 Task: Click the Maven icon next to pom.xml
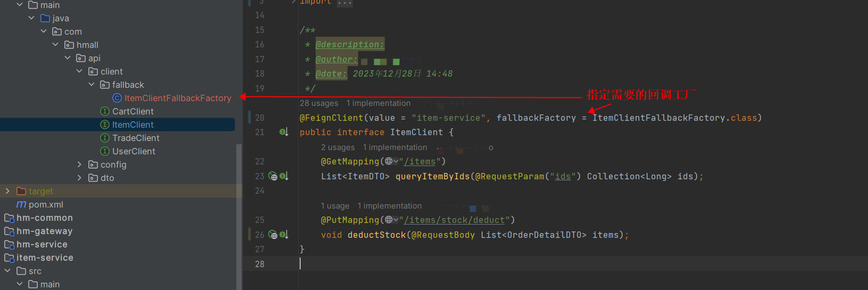[x=21, y=204]
